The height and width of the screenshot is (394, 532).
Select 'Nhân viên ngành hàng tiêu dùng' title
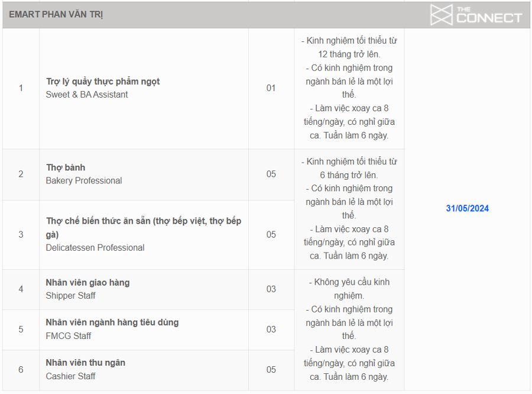pyautogui.click(x=112, y=322)
